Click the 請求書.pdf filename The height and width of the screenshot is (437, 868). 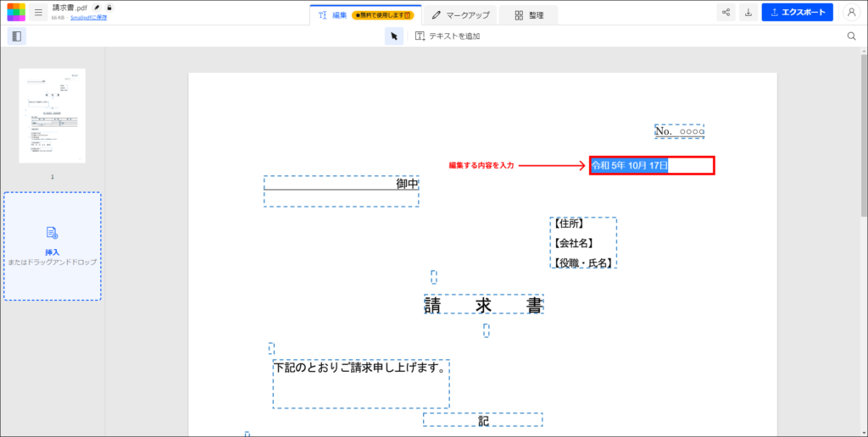click(x=70, y=8)
